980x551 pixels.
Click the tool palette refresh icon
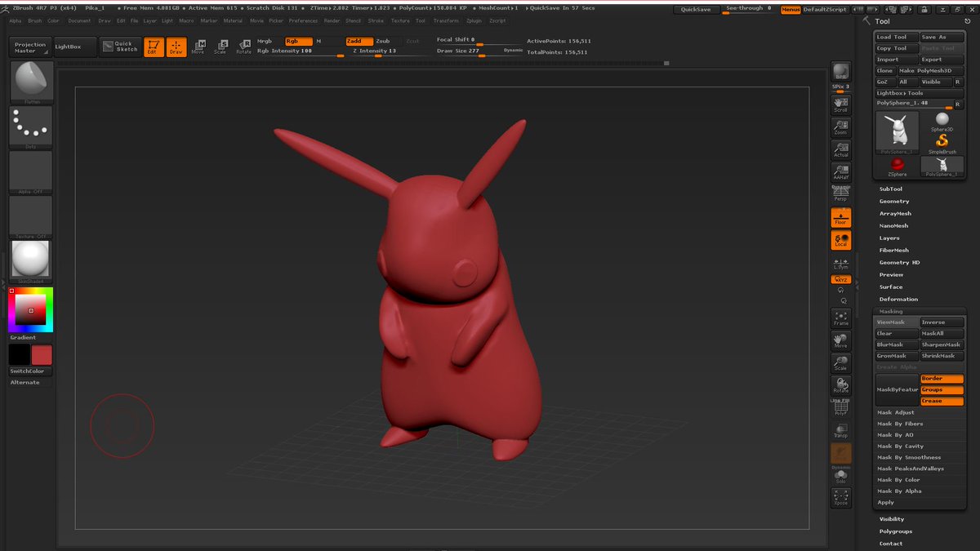pyautogui.click(x=969, y=21)
